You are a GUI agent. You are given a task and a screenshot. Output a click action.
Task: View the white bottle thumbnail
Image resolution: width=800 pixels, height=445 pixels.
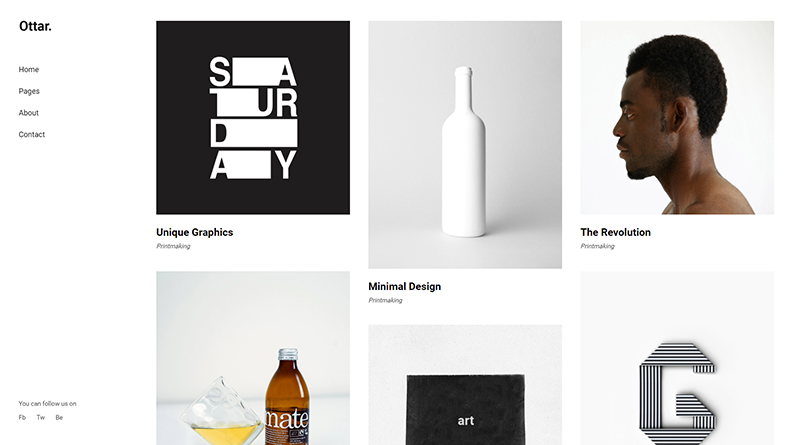(x=465, y=144)
